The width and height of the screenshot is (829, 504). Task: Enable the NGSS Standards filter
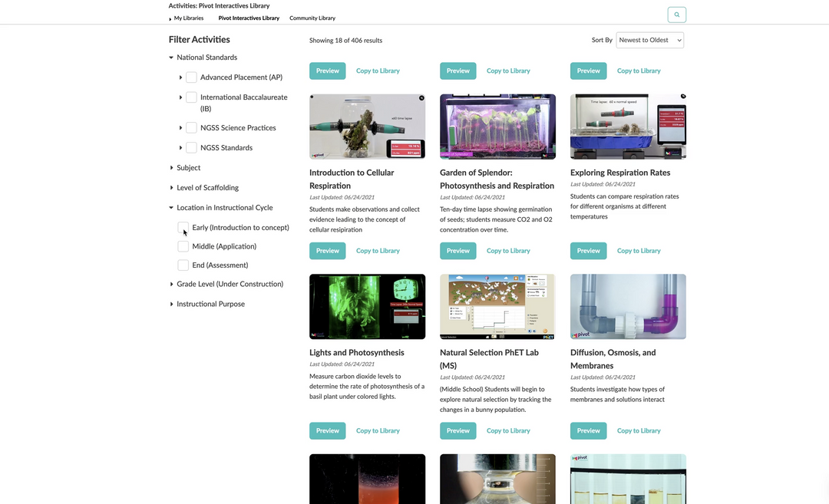point(191,147)
